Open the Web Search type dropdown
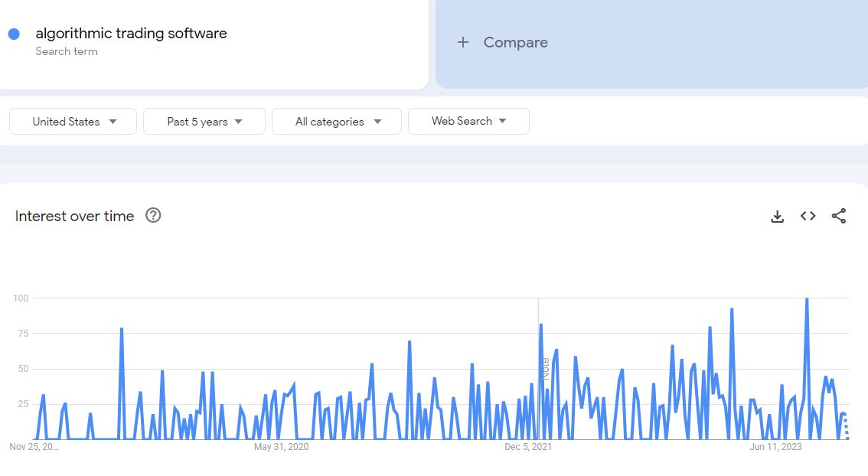Screen dimensions: 868x476 tap(468, 121)
